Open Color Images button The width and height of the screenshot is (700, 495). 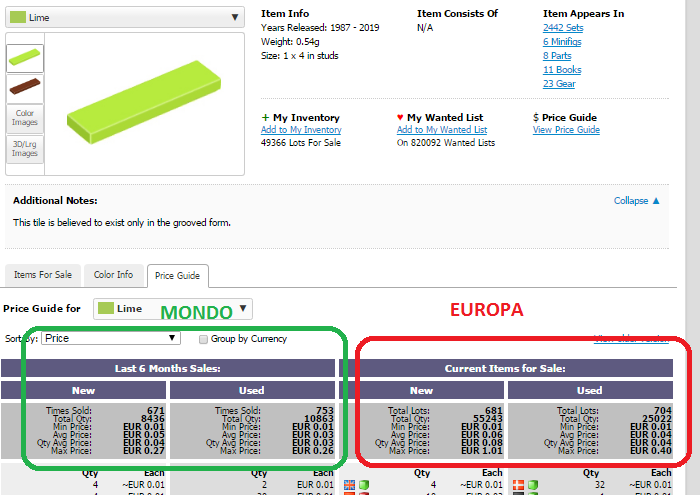[25, 118]
